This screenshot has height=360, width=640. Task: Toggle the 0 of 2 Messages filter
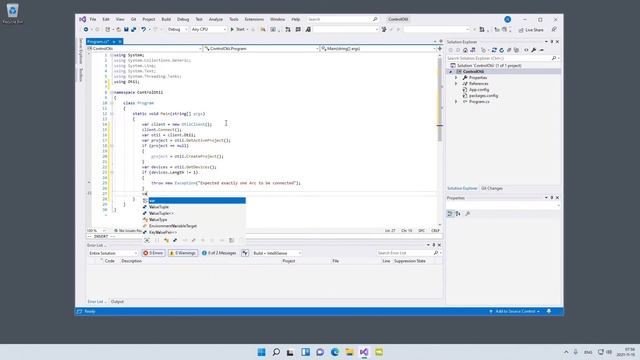pyautogui.click(x=219, y=253)
